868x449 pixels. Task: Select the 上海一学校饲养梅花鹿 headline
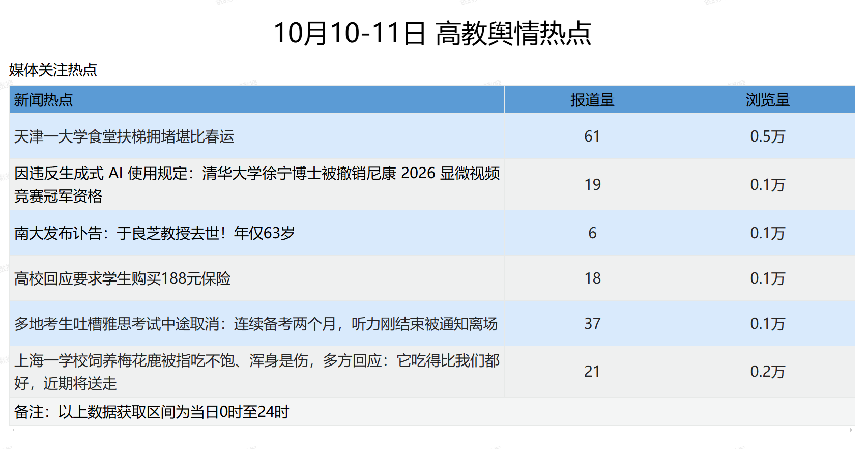[257, 372]
